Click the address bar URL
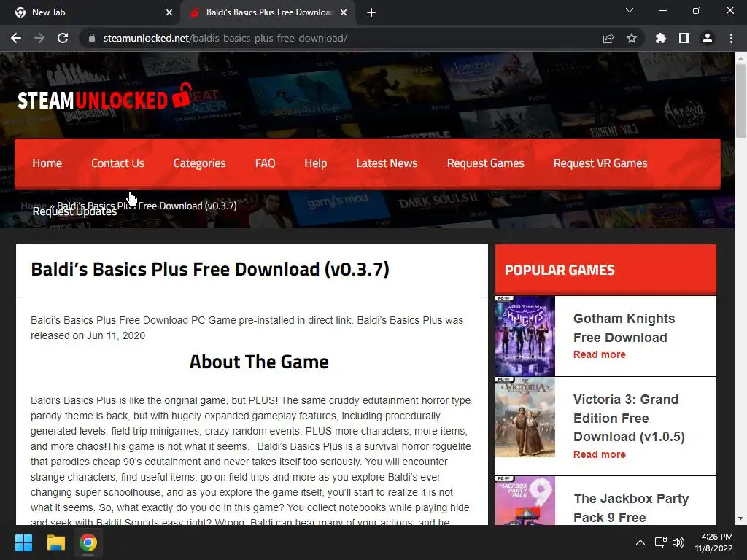 pos(225,38)
